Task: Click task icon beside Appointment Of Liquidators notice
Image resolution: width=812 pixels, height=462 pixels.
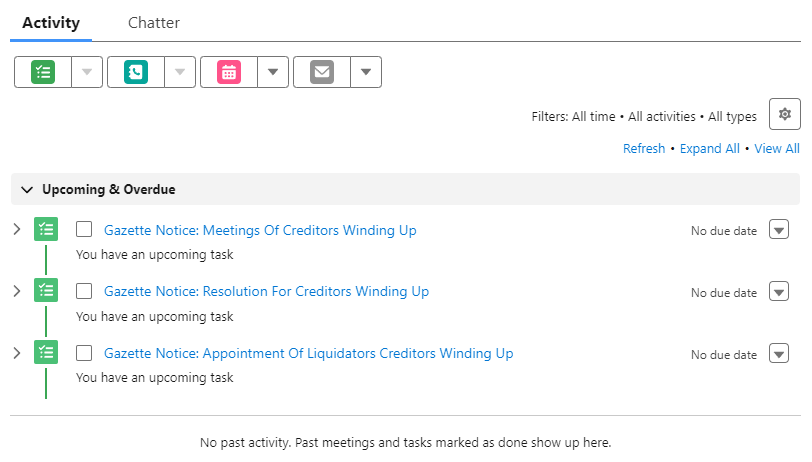Action: (46, 353)
